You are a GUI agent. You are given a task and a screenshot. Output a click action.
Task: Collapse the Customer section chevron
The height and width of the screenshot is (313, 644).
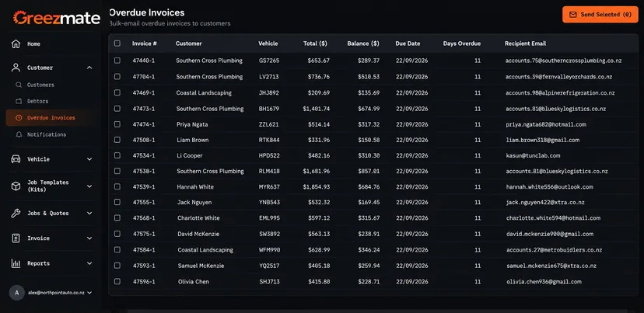point(89,68)
